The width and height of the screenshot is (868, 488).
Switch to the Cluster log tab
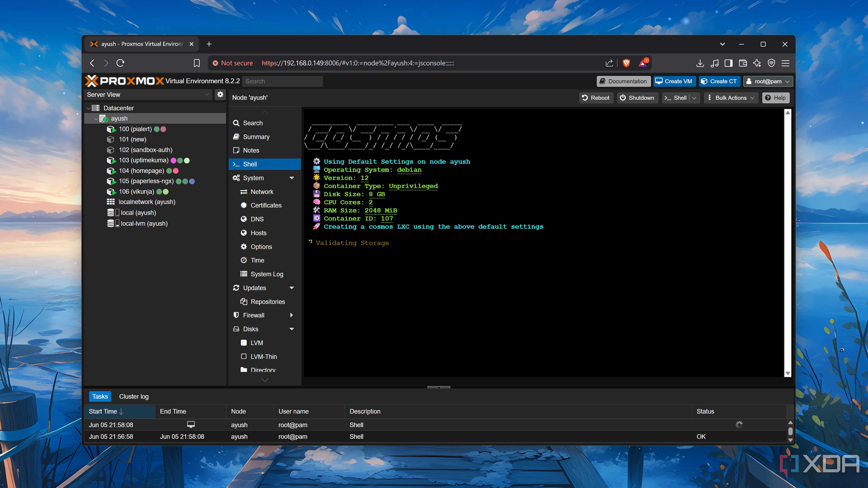(134, 396)
